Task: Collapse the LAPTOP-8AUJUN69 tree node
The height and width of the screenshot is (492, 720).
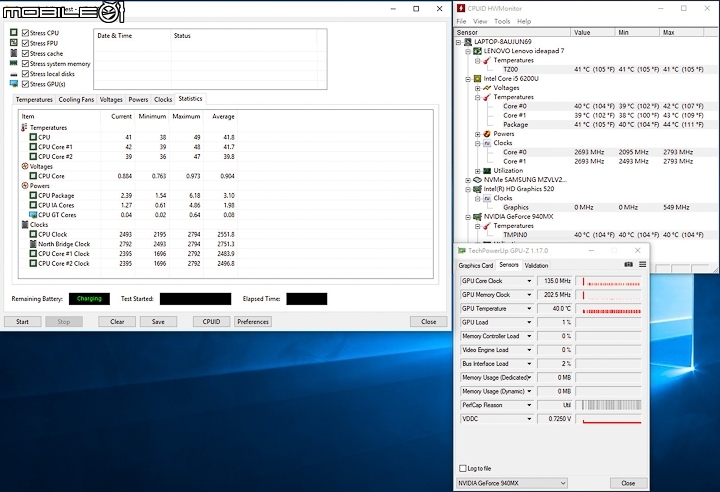Action: point(458,42)
